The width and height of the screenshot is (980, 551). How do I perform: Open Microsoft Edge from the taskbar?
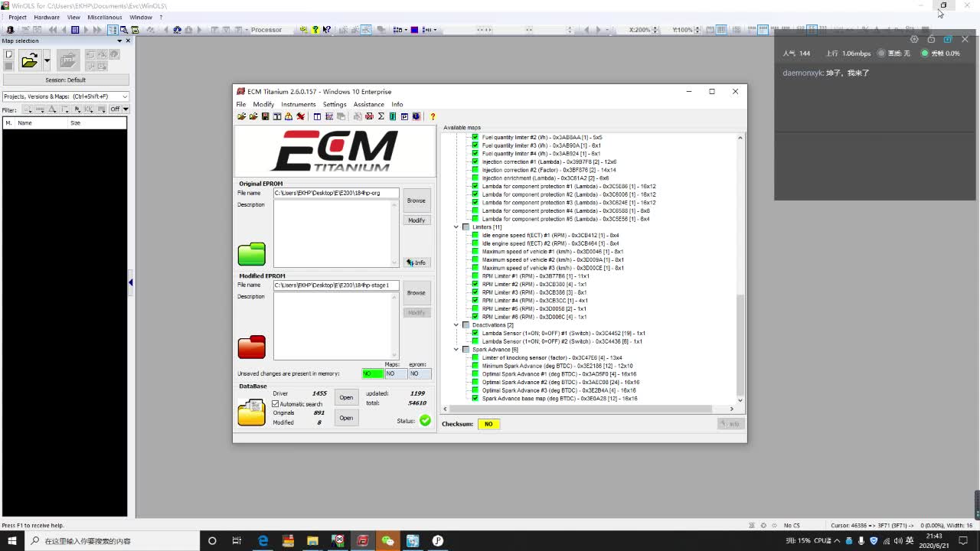pos(263,541)
